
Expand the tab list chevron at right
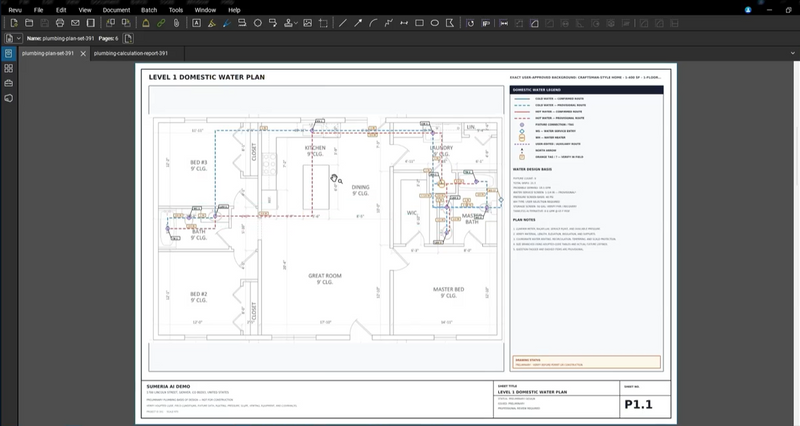tap(792, 53)
